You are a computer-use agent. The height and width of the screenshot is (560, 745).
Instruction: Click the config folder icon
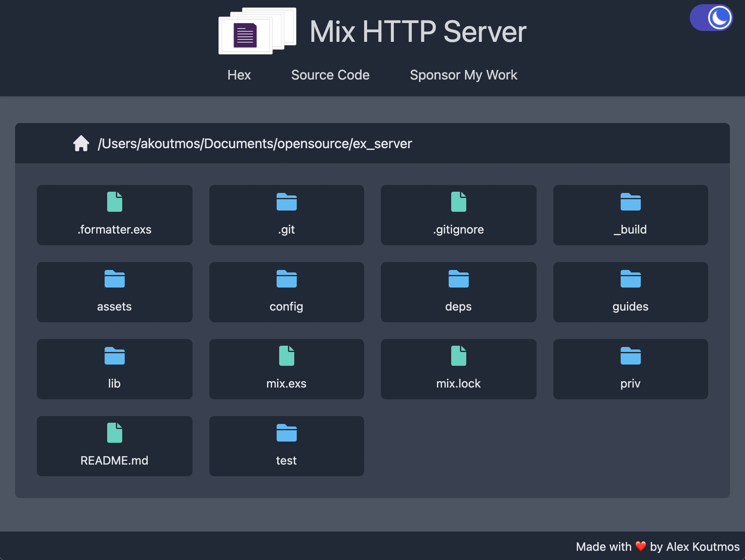(287, 279)
